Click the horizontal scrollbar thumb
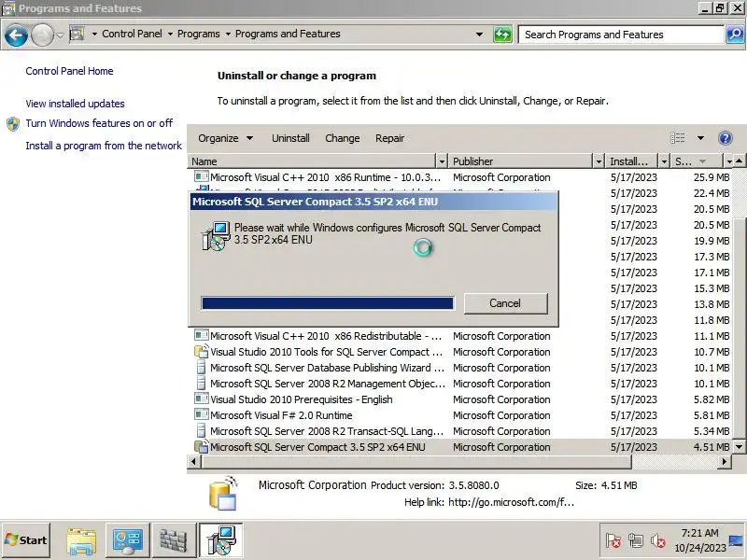The image size is (747, 560). click(416, 461)
